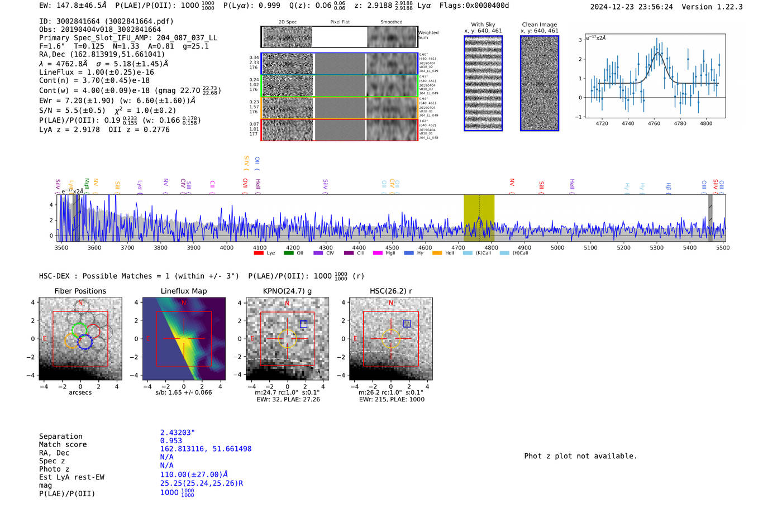Click the Primary Spec_Slot_IFU_AMP: 204_087_037_LL line
The width and height of the screenshot is (782, 532).
coord(128,38)
